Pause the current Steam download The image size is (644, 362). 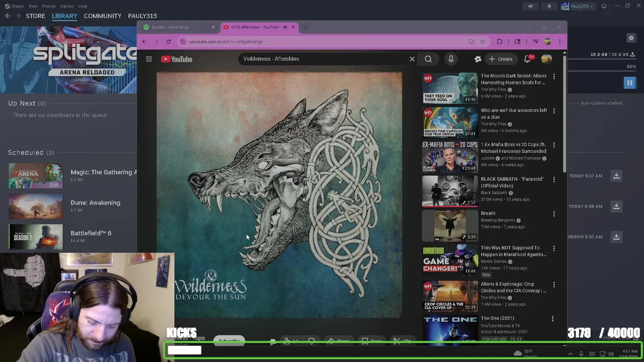(x=629, y=83)
